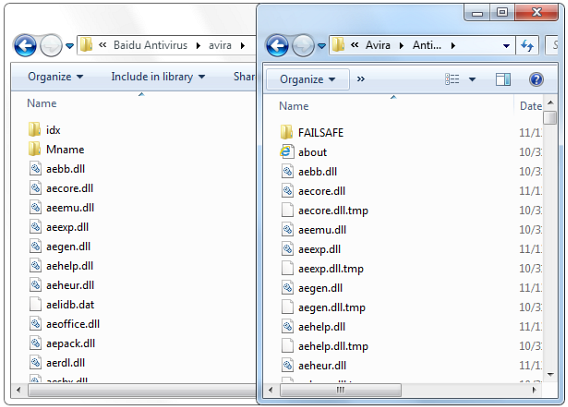Click the Anti... breadcrumb segment
This screenshot has height=407, width=568.
(x=427, y=45)
